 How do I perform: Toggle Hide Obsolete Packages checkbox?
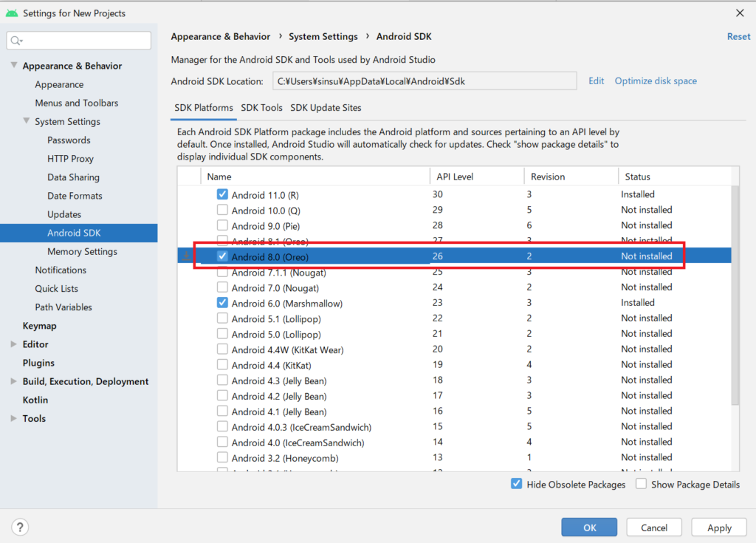(x=516, y=484)
